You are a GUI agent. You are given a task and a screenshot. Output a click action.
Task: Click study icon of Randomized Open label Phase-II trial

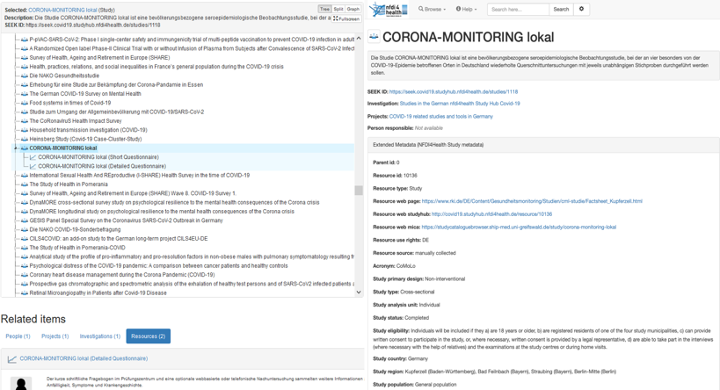click(24, 49)
